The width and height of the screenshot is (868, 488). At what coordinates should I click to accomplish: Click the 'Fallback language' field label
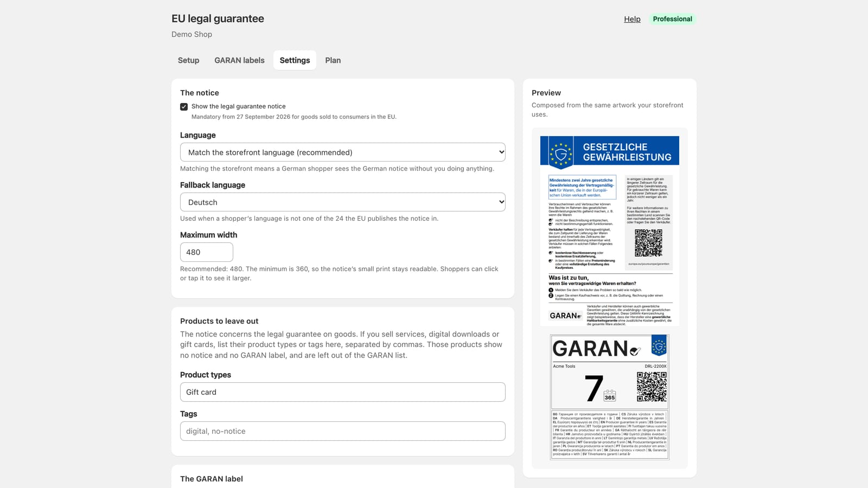coord(213,185)
